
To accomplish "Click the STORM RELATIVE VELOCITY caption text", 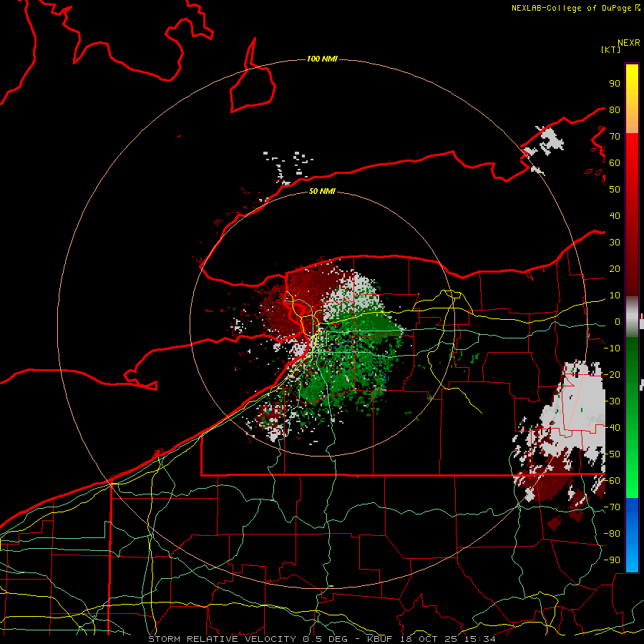I will 222,639.
